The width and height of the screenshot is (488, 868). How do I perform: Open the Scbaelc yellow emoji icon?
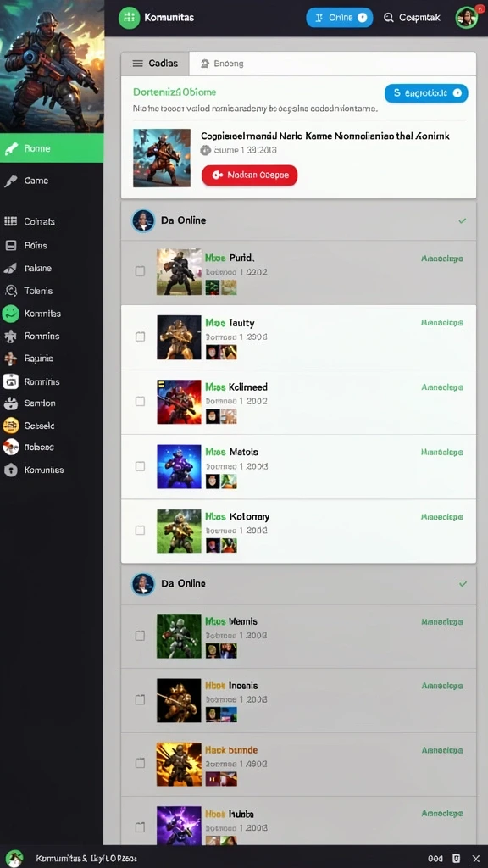click(10, 426)
